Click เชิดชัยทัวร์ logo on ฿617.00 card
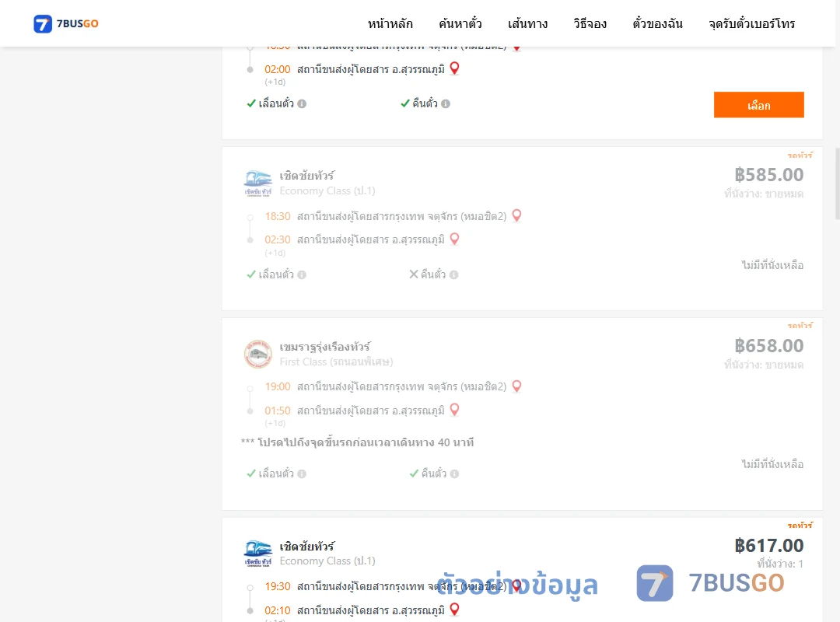 pos(257,554)
